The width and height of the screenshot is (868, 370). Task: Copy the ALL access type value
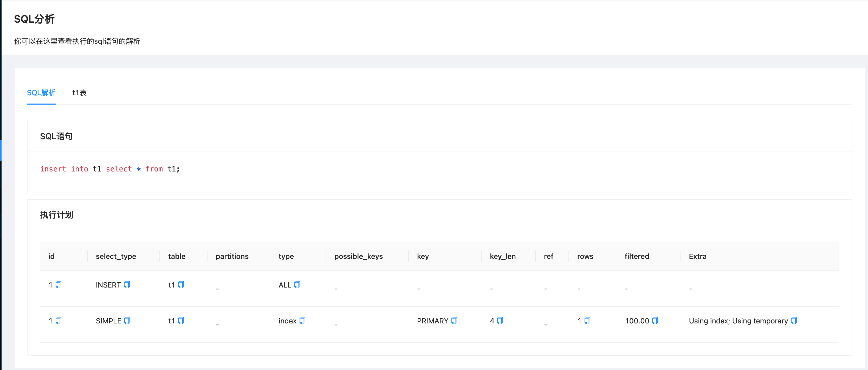297,285
